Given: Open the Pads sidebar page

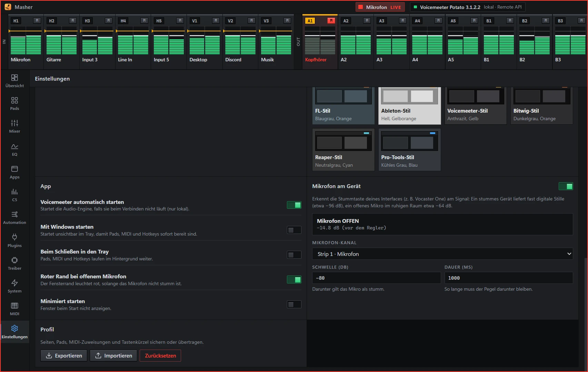Looking at the screenshot, I should (x=14, y=104).
